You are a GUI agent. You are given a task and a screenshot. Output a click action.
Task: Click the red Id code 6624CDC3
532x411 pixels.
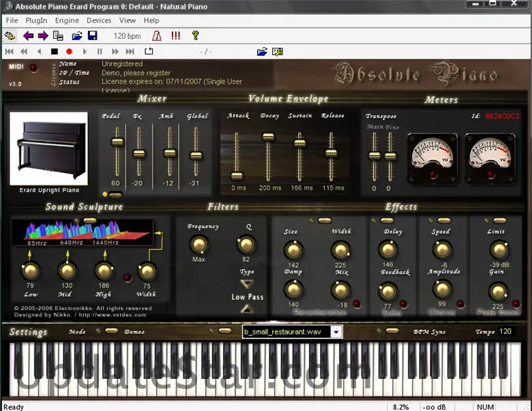click(x=502, y=116)
